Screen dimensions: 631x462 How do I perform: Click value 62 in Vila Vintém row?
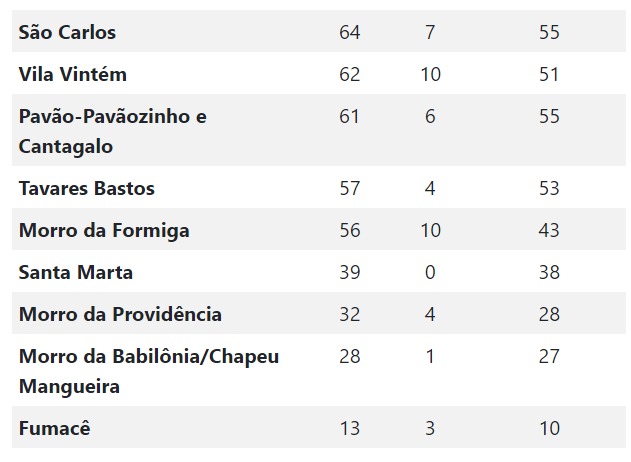click(x=350, y=74)
